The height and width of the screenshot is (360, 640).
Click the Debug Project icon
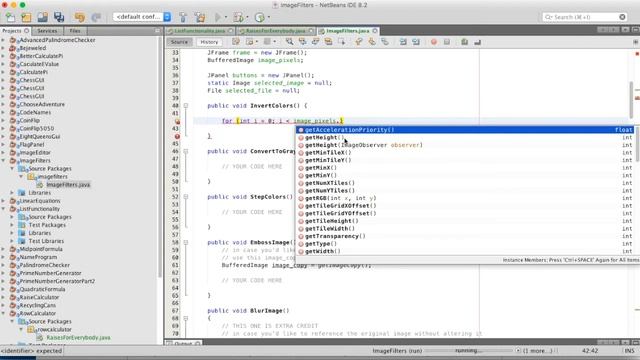pos(238,17)
